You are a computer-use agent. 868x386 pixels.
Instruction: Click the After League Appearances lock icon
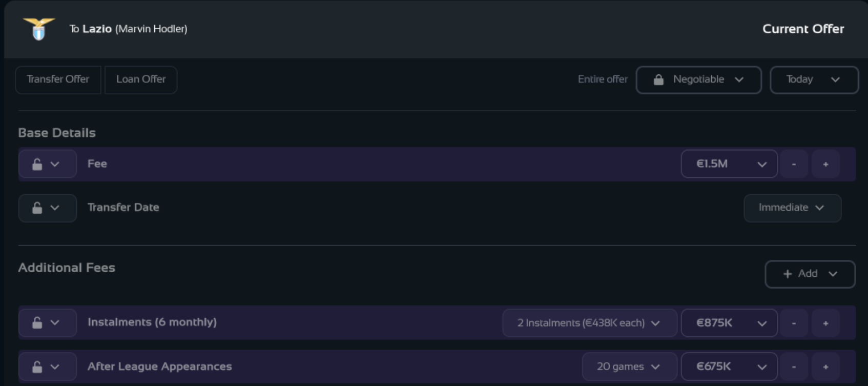pos(37,367)
